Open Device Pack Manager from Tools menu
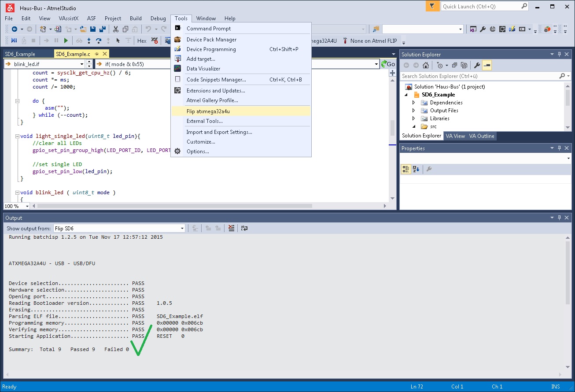575x392 pixels. 241,40
